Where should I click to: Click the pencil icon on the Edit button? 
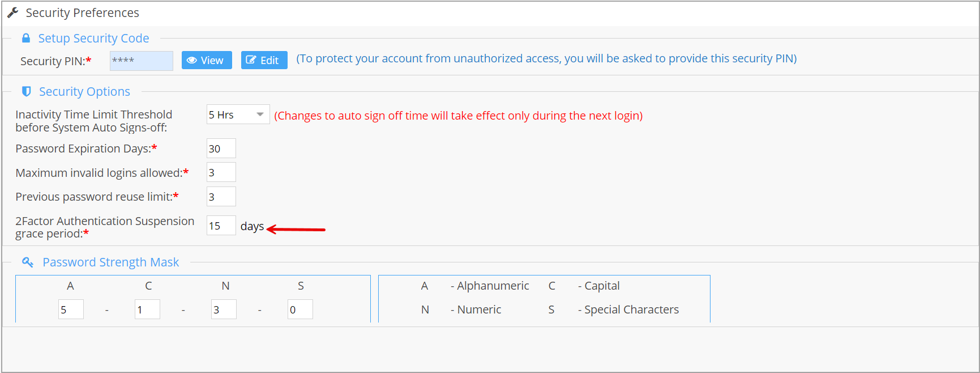tap(251, 60)
